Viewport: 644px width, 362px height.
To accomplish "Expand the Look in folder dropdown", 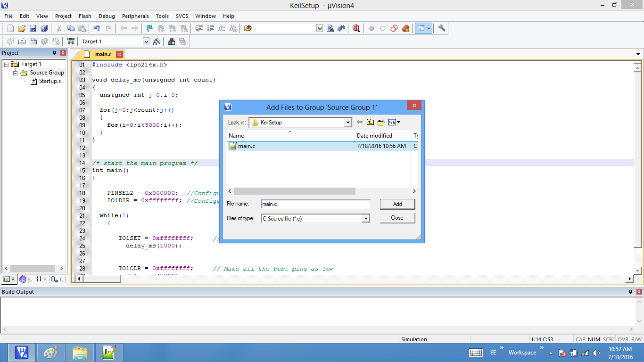I will tap(348, 123).
